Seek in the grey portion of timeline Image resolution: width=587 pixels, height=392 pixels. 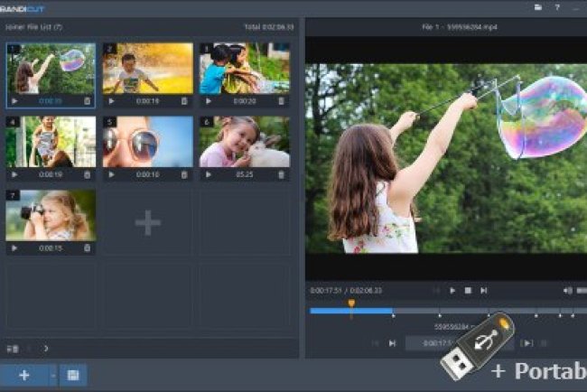[489, 311]
